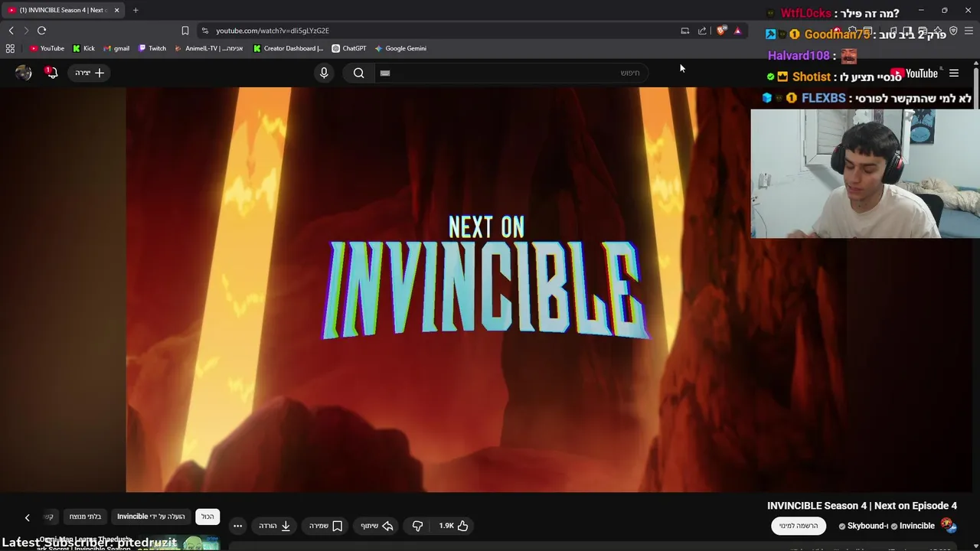This screenshot has height=551, width=980.
Task: Click the YouTube search magnifier button
Action: (358, 73)
